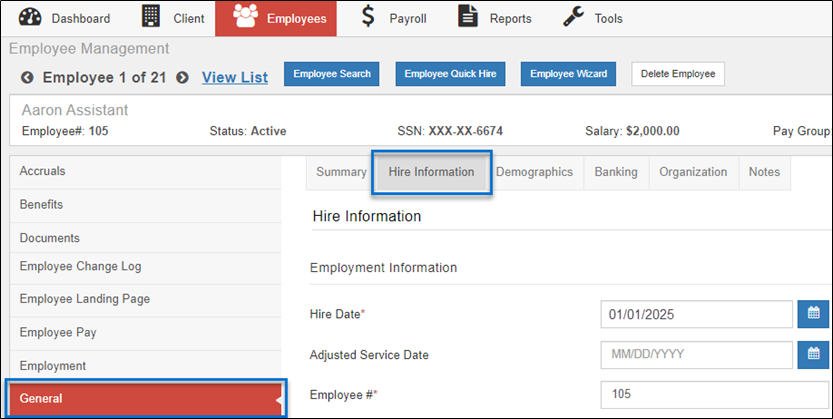Go to previous employee arrow
Screen dimensions: 833x419
(27, 77)
